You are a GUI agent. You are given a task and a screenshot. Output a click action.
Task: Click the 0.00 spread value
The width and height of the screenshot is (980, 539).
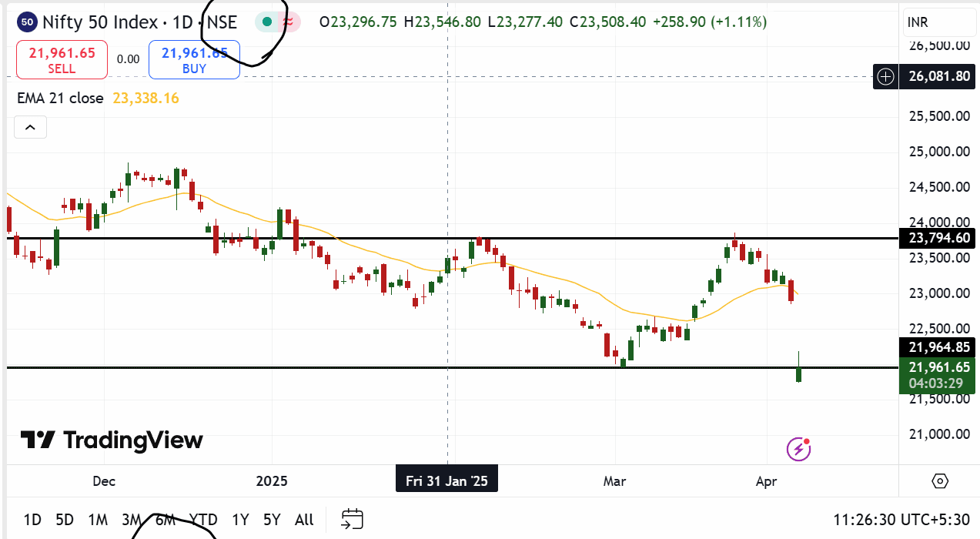(x=129, y=59)
